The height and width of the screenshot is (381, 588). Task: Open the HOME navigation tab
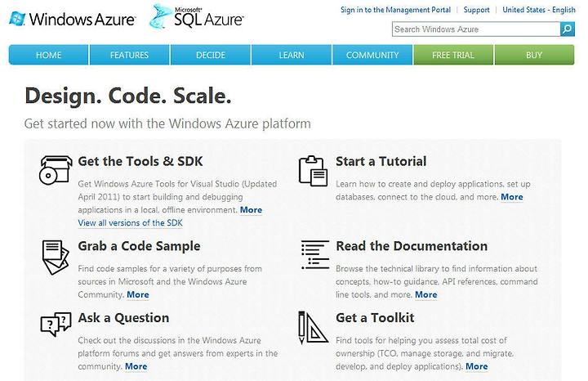coord(49,55)
